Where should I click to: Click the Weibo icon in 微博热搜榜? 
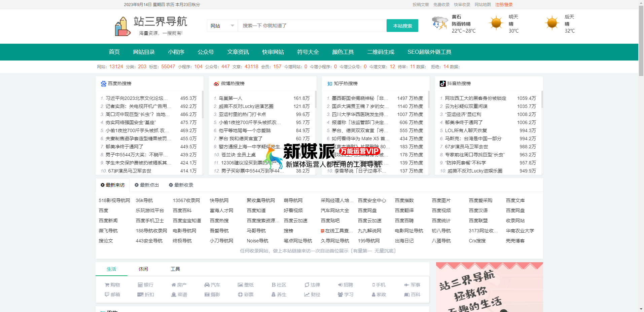[x=216, y=84]
